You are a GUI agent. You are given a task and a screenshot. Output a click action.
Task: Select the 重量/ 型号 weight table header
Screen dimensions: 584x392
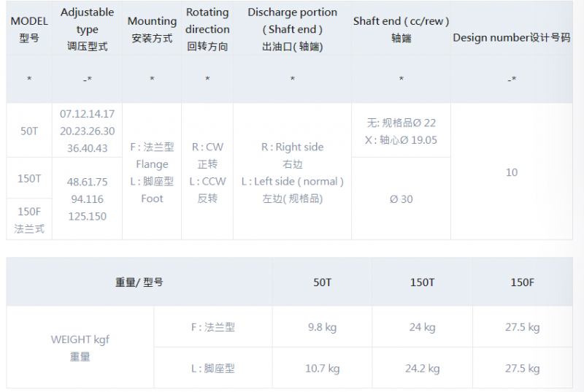[139, 283]
